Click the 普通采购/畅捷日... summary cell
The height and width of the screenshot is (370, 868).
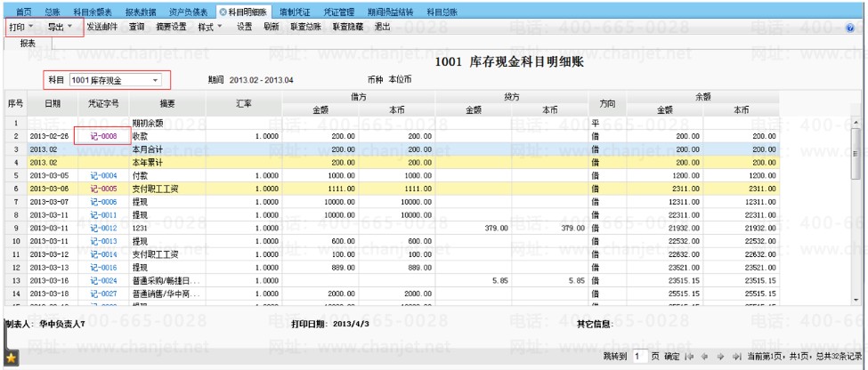(167, 280)
